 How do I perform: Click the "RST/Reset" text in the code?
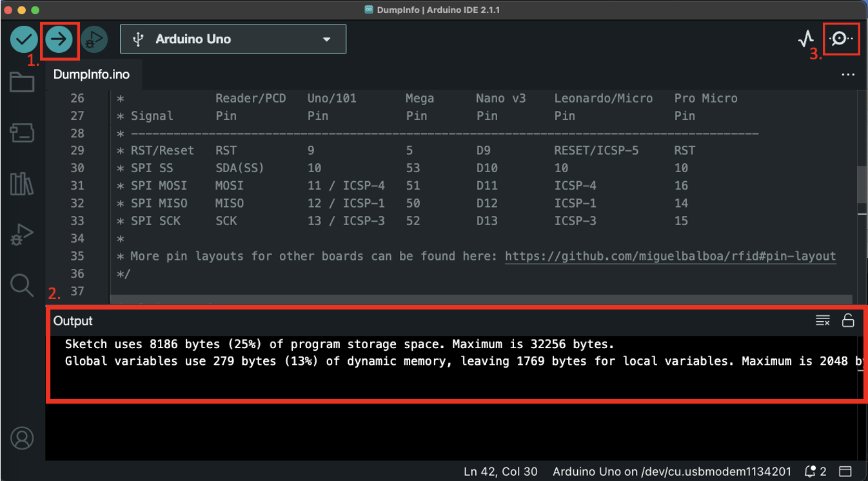[163, 150]
